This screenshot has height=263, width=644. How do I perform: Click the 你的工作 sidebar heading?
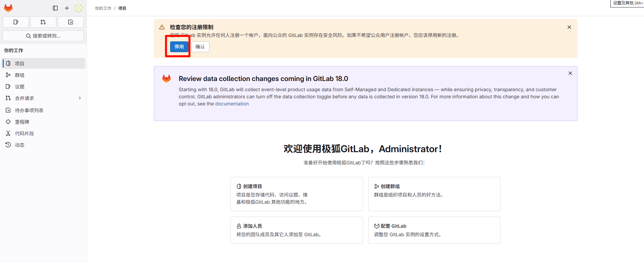[x=14, y=50]
